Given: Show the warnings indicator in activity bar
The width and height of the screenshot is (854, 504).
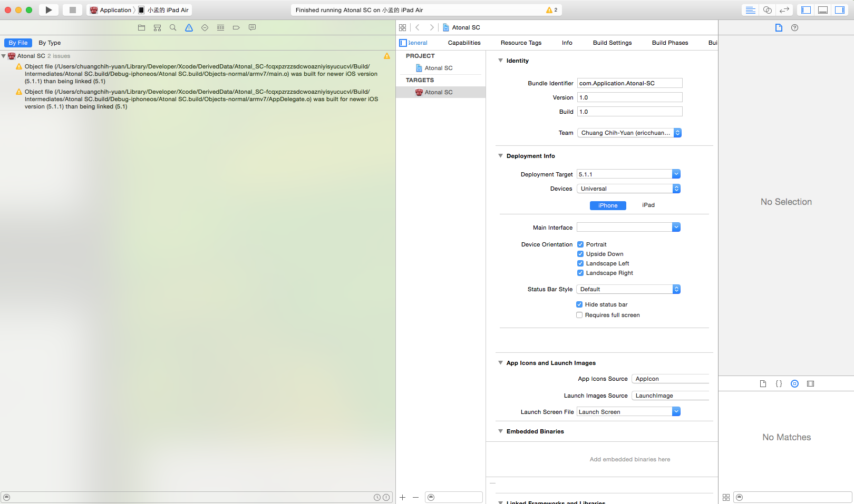Looking at the screenshot, I should 552,10.
